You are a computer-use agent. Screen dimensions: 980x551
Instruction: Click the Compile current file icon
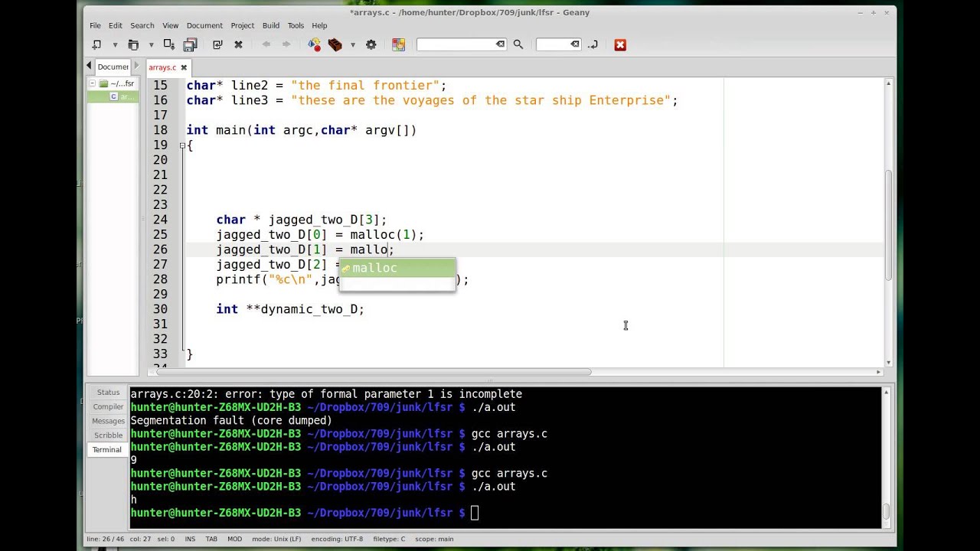[314, 44]
